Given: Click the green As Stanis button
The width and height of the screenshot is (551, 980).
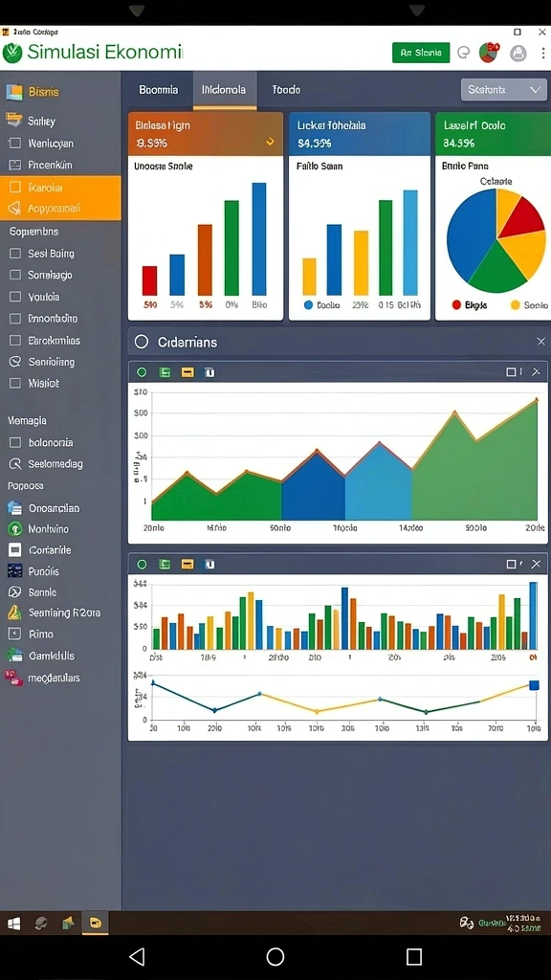Looking at the screenshot, I should tap(421, 53).
